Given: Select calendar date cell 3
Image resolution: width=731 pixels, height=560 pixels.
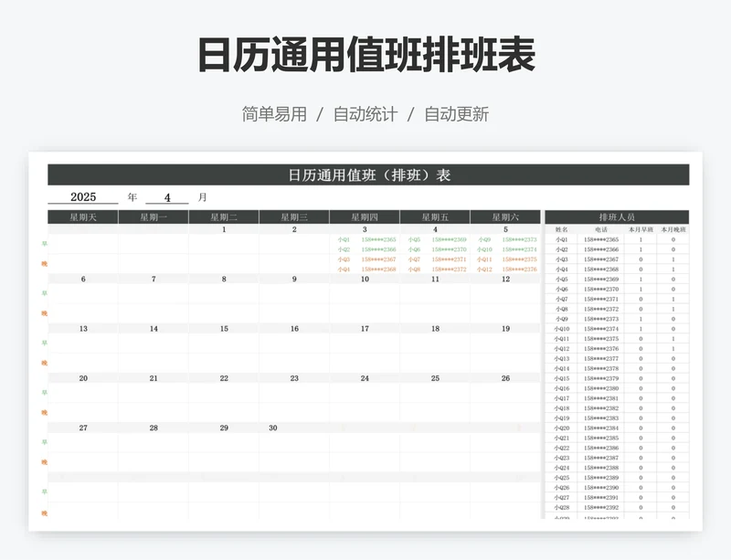Looking at the screenshot, I should 365,229.
